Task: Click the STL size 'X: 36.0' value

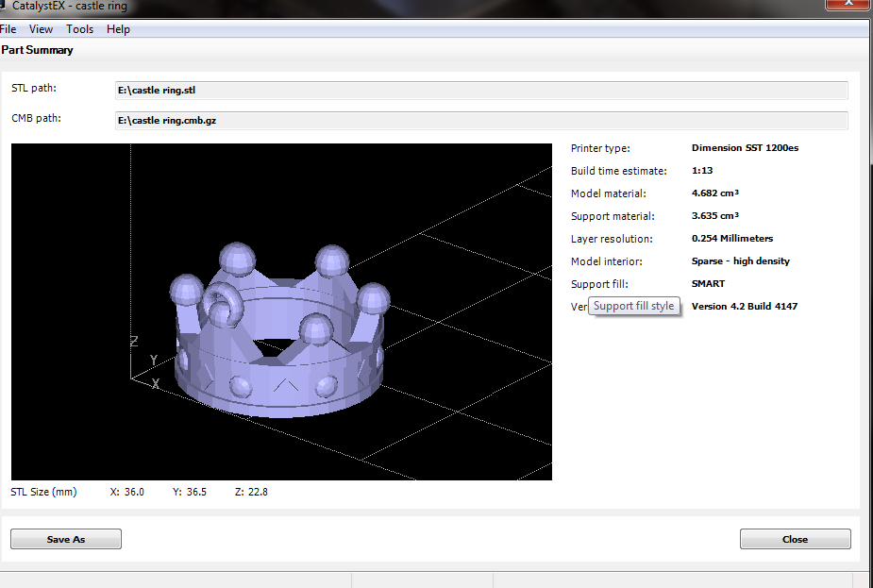Action: 127,493
